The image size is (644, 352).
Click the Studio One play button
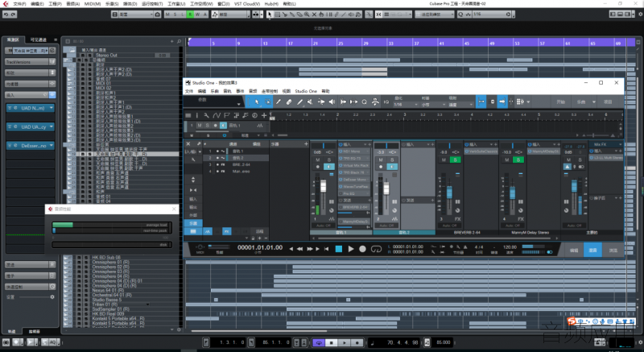[350, 249]
